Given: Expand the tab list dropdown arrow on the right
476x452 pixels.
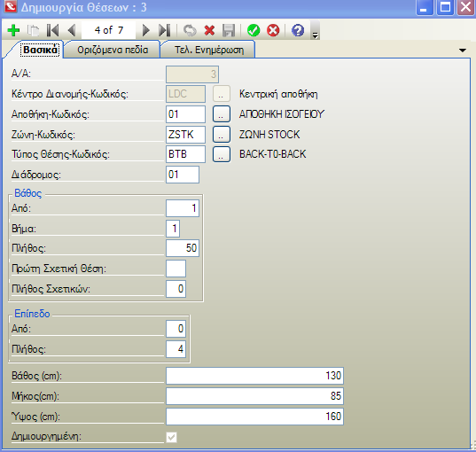Looking at the screenshot, I should point(463,51).
